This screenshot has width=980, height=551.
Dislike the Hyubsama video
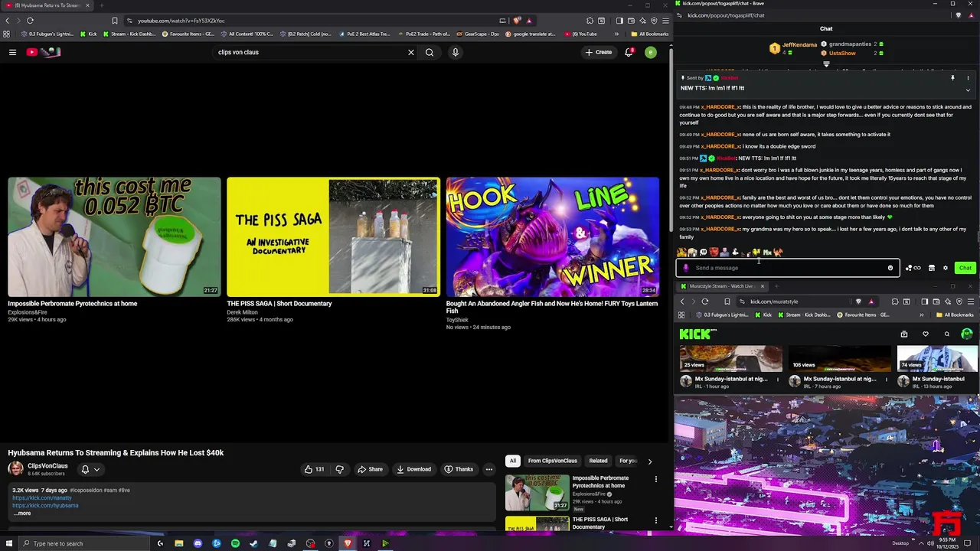click(x=340, y=469)
